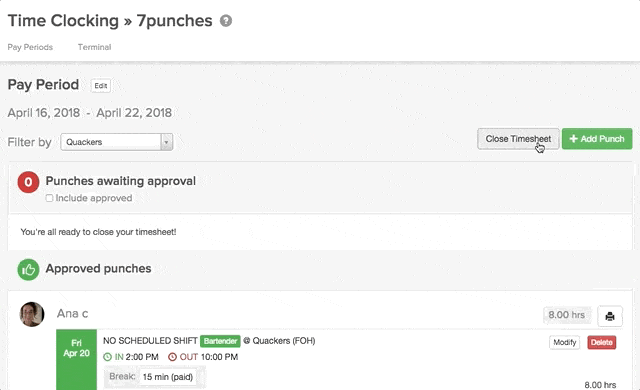This screenshot has height=390, width=640.
Task: Click Ana c's profile photo
Action: (x=32, y=314)
